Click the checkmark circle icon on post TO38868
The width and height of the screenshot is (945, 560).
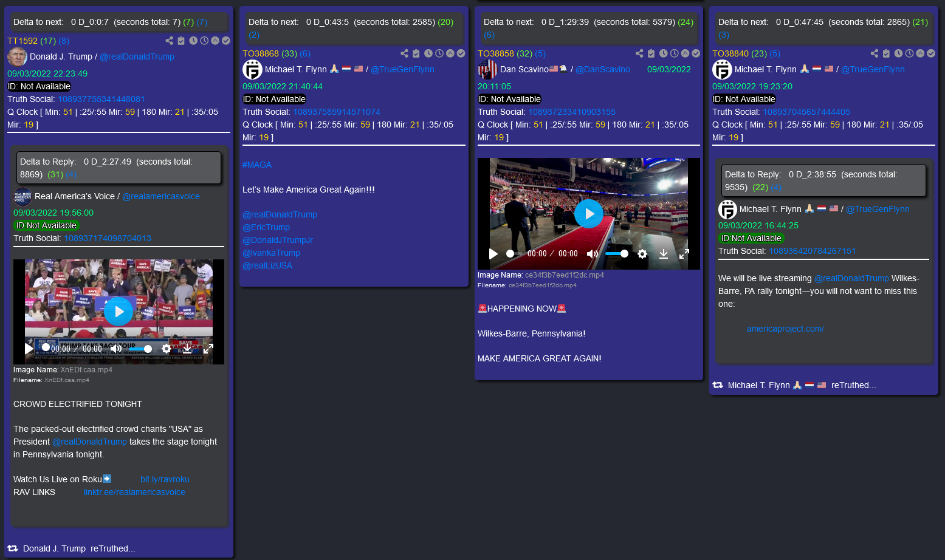(x=461, y=53)
